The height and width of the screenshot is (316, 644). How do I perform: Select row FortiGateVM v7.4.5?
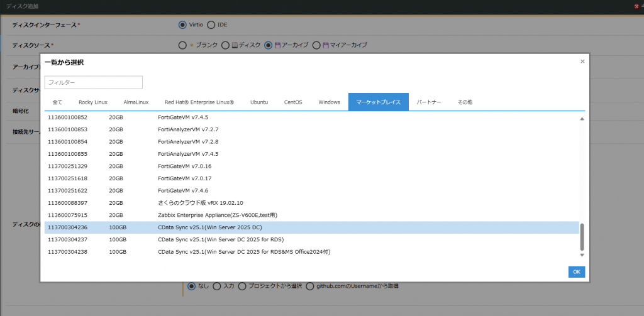[x=312, y=117]
